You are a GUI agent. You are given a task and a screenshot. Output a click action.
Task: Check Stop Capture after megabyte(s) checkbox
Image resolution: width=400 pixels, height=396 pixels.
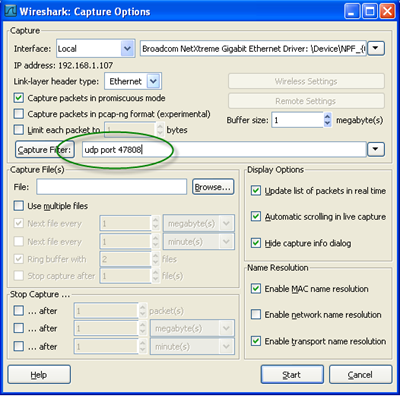pyautogui.click(x=19, y=328)
